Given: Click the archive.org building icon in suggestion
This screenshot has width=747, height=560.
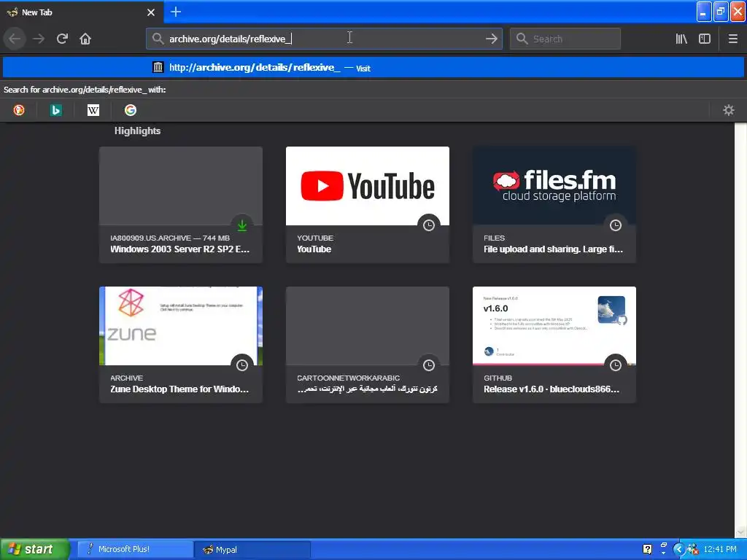Looking at the screenshot, I should click(x=158, y=67).
